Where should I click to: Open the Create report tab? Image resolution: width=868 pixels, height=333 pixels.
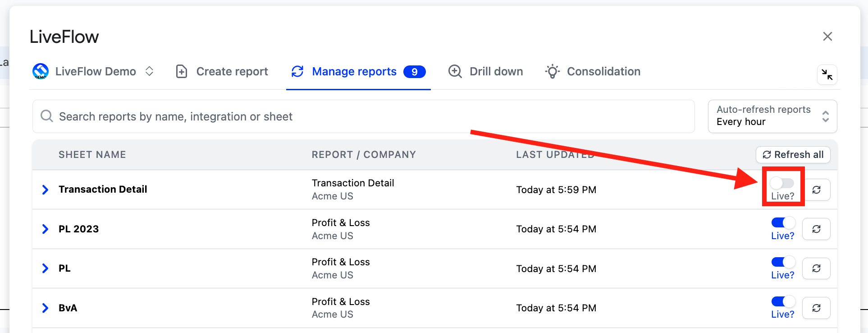(221, 71)
